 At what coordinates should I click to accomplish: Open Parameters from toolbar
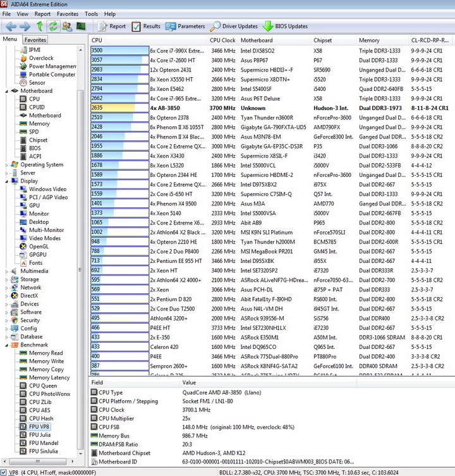185,27
